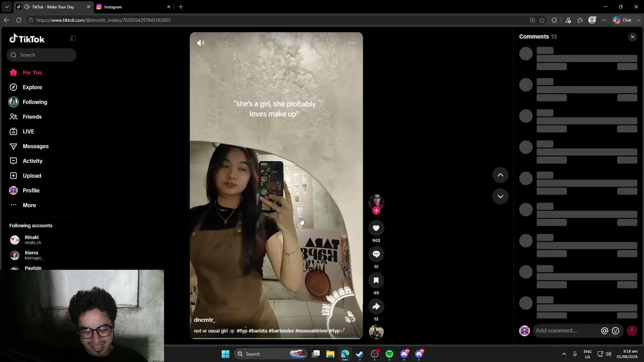Open the volume control in system tray
The height and width of the screenshot is (362, 644).
click(608, 354)
